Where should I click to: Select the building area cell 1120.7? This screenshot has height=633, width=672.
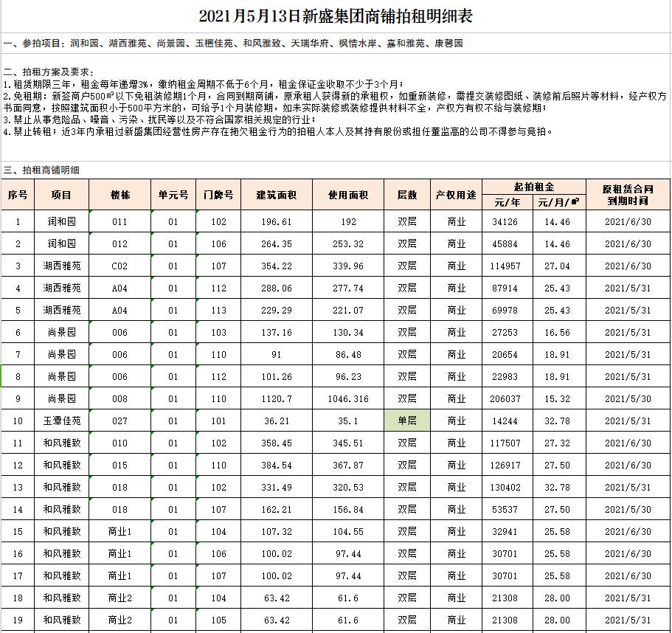point(276,399)
